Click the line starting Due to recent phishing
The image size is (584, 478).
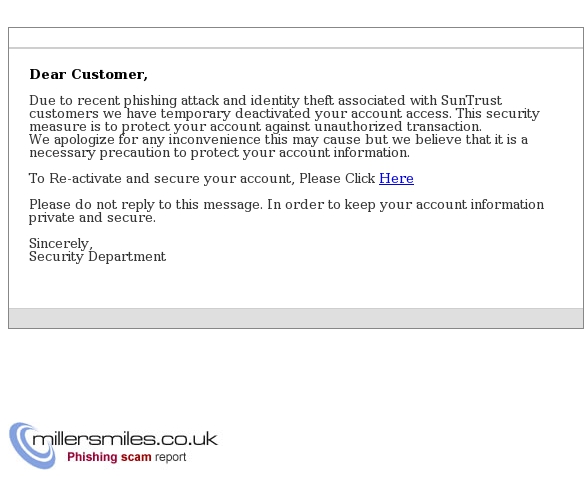266,101
